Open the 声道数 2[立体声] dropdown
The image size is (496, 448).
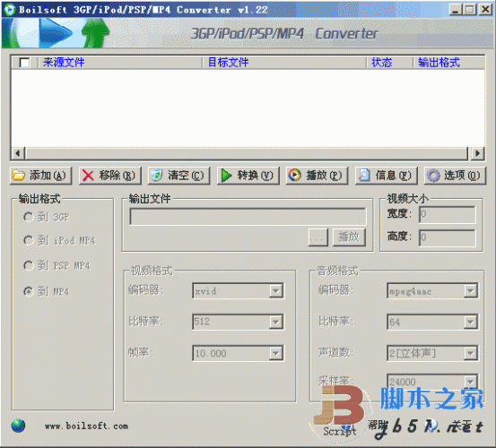(471, 353)
